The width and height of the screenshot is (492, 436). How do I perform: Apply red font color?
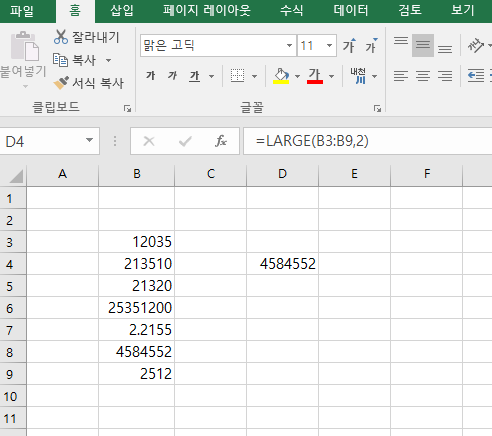point(315,76)
